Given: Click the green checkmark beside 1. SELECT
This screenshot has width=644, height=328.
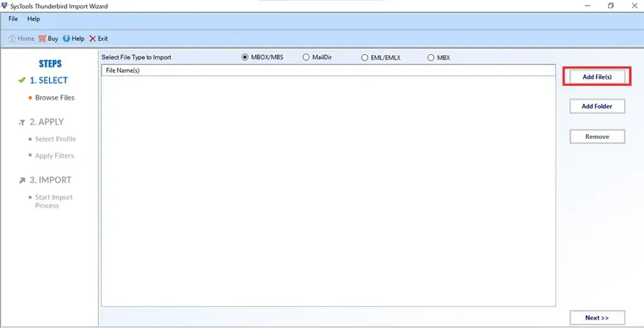Looking at the screenshot, I should point(22,81).
